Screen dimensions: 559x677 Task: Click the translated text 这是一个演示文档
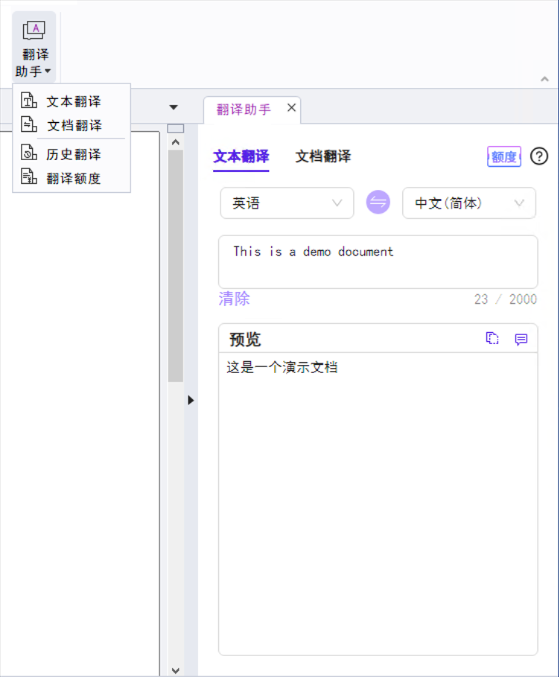tap(282, 367)
